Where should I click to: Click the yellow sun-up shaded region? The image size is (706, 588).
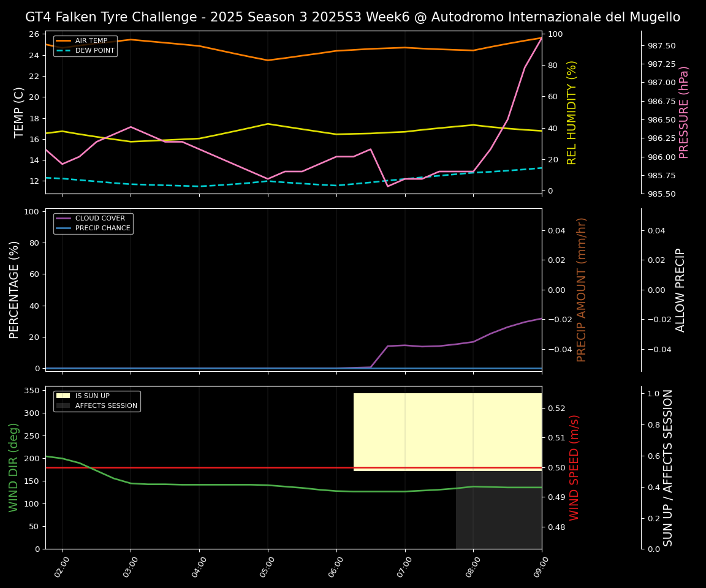coord(447,432)
